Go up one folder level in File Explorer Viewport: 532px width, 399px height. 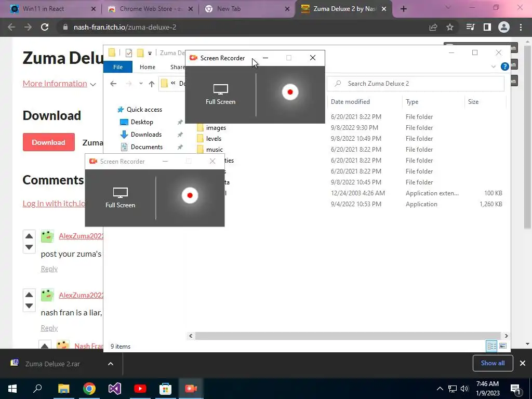click(151, 84)
